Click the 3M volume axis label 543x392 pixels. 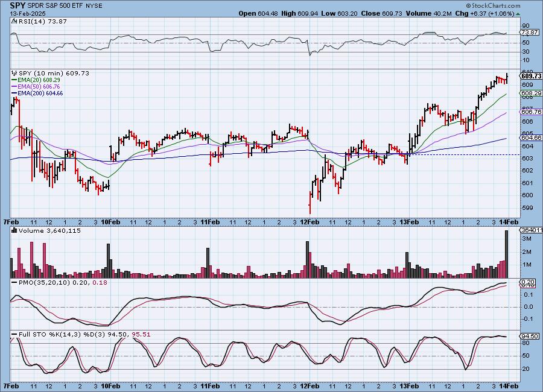point(527,239)
